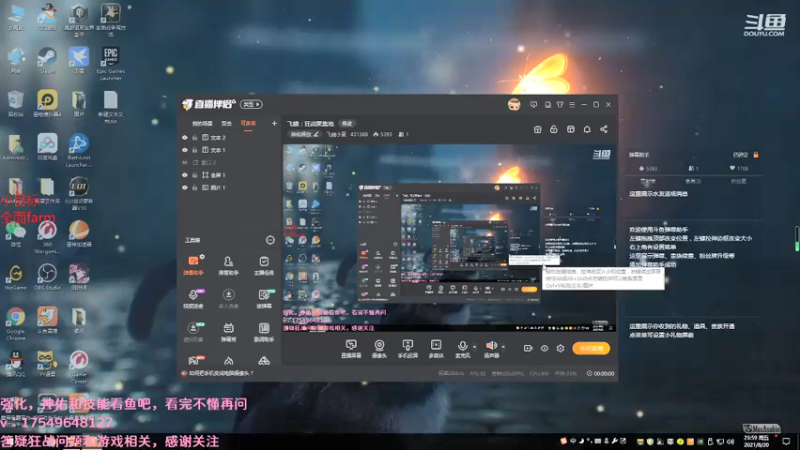Click the pill button beside the 直播伴侣 logo
800x450 pixels.
tap(251, 105)
